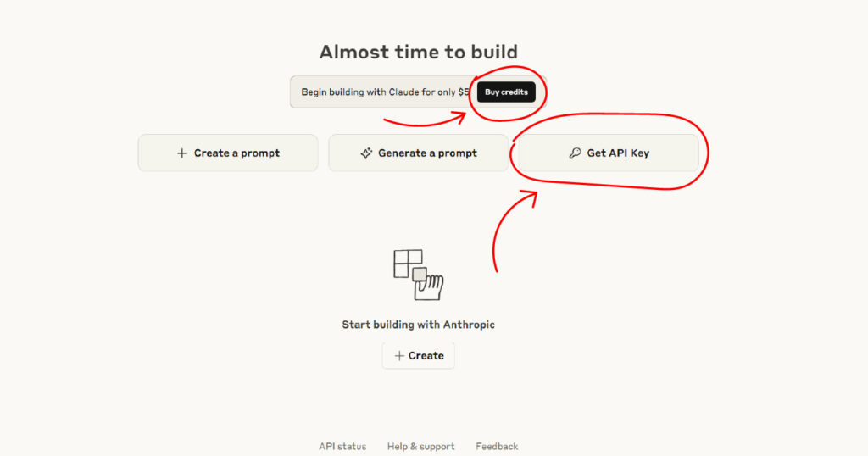Click the key icon beside Get API Key
The width and height of the screenshot is (868, 456).
(575, 153)
